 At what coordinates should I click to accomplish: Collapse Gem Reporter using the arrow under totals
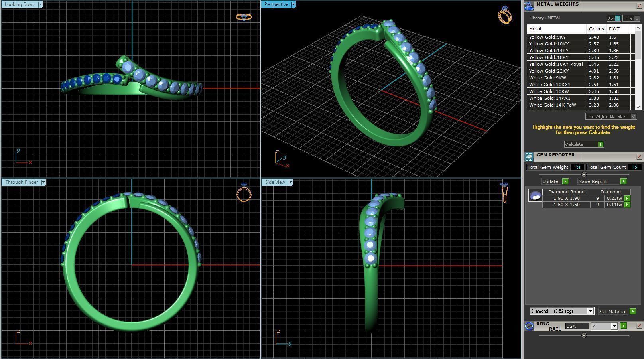pos(584,174)
